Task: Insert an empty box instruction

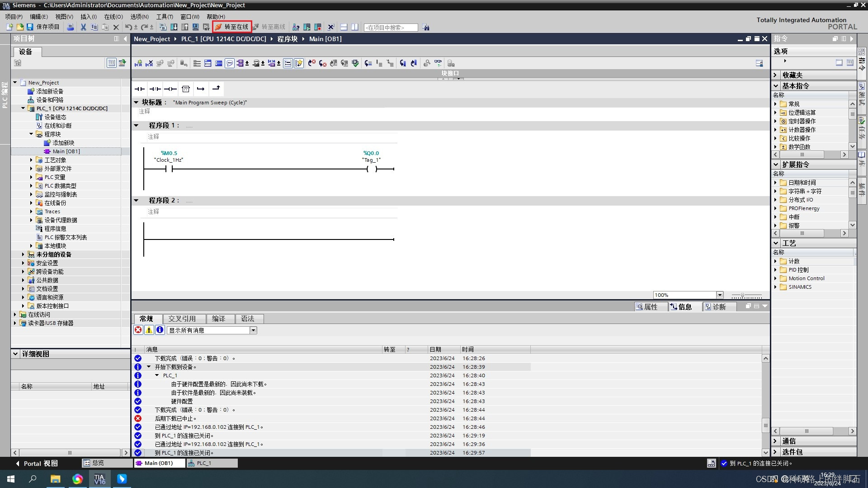Action: click(186, 89)
